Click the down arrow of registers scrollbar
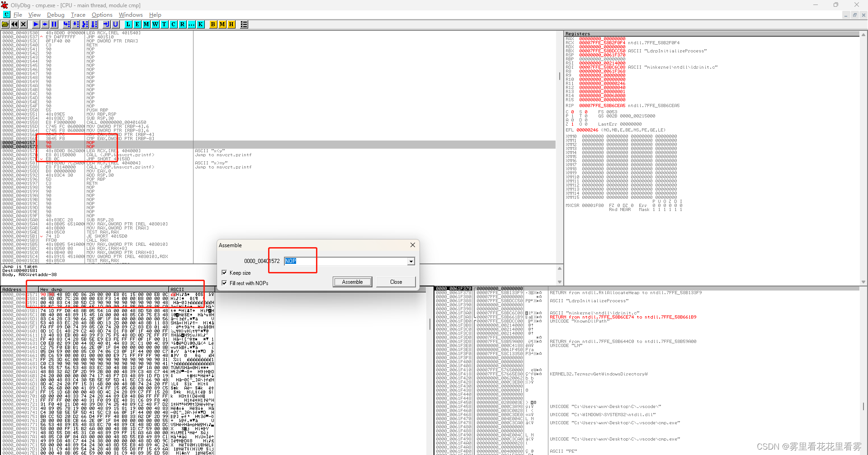The width and height of the screenshot is (868, 455). click(863, 281)
